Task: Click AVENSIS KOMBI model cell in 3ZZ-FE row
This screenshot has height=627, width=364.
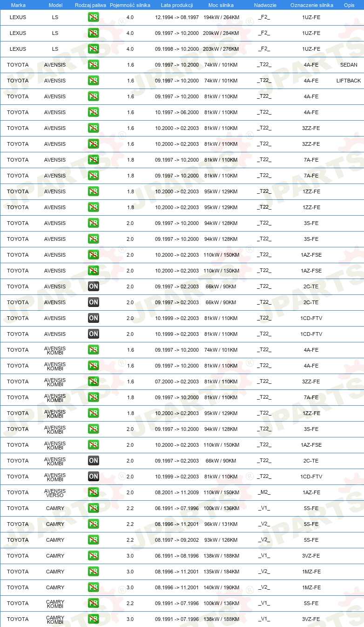Action: (55, 382)
